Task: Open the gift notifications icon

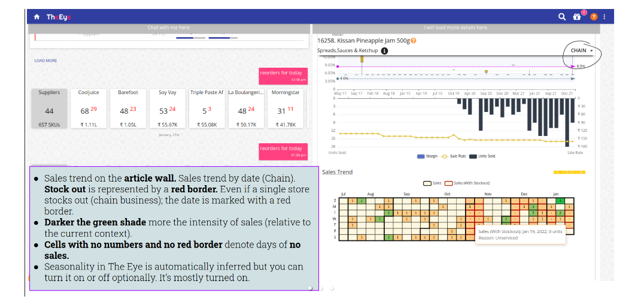Action: coord(577,17)
